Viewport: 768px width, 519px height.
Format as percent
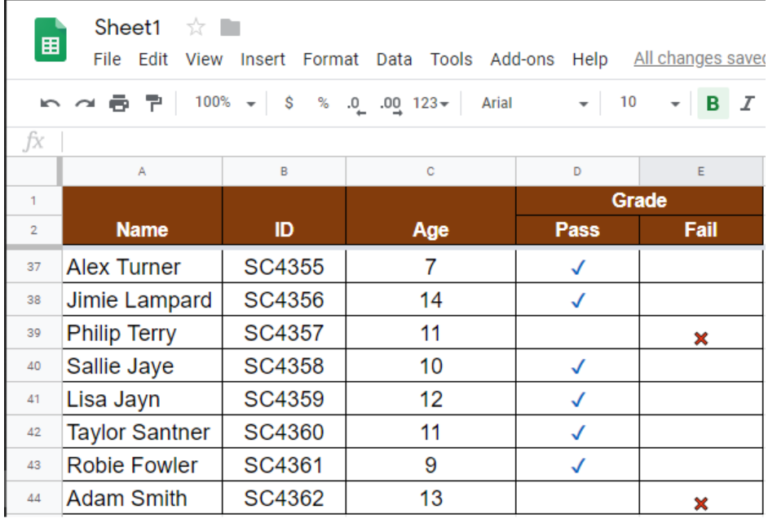pos(323,103)
